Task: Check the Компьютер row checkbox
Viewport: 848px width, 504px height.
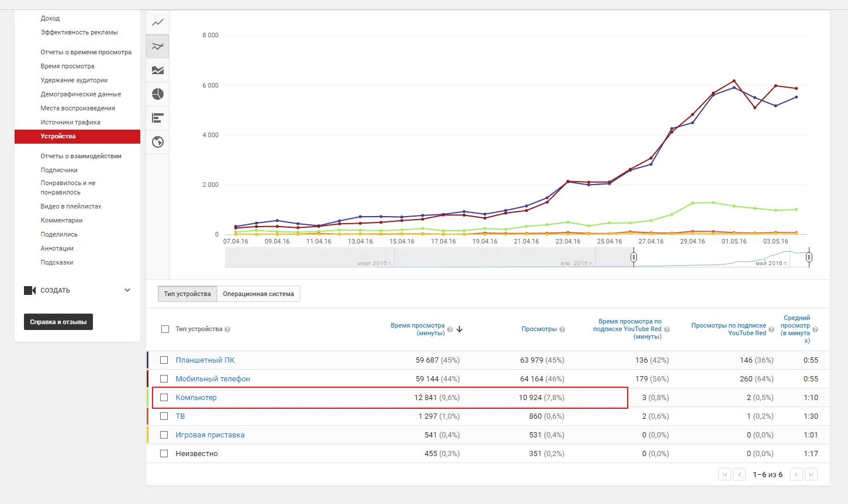Action: (164, 398)
